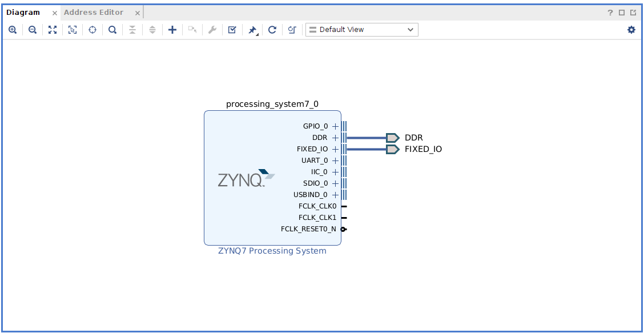The width and height of the screenshot is (644, 333).
Task: Expand the GPIO_0 interface pin
Action: 335,126
